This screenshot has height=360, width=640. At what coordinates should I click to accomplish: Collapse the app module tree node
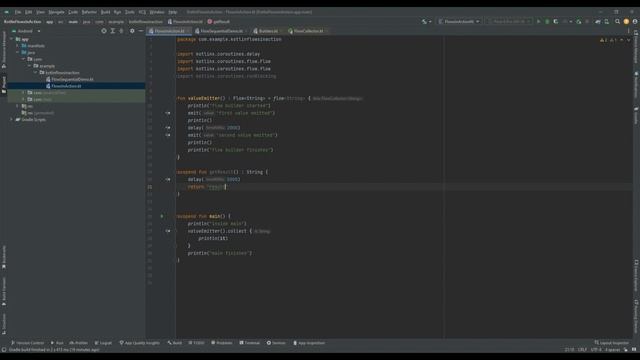pyautogui.click(x=12, y=39)
